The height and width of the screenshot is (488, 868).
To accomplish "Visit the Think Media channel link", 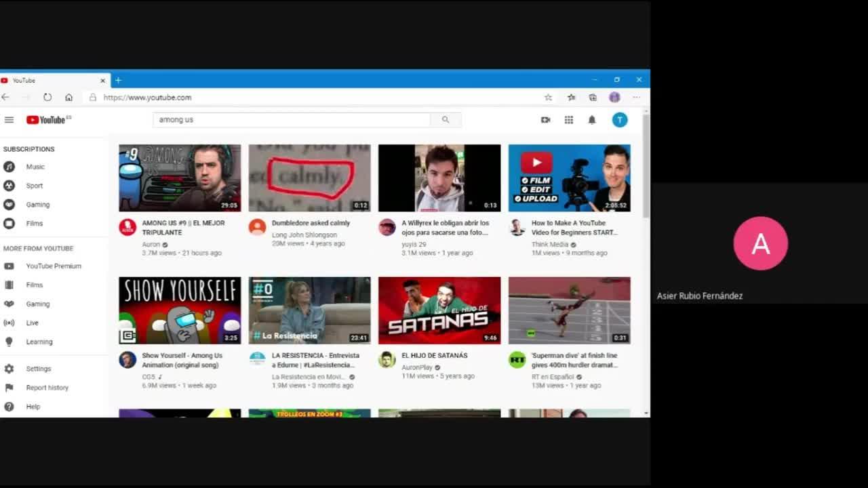I will click(x=550, y=245).
